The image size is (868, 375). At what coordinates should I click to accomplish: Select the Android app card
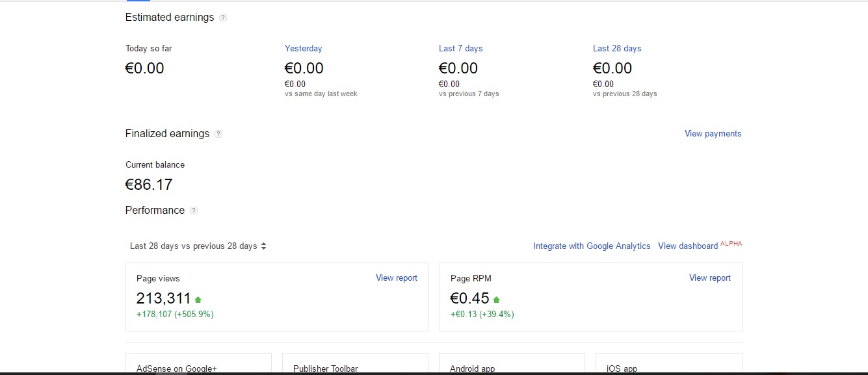coord(512,365)
